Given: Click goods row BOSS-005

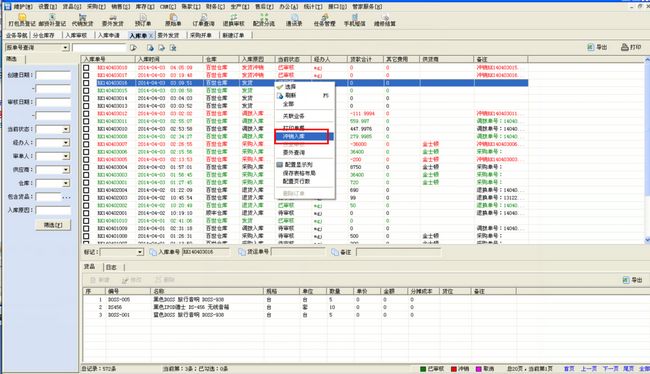Looking at the screenshot, I should pyautogui.click(x=299, y=299).
